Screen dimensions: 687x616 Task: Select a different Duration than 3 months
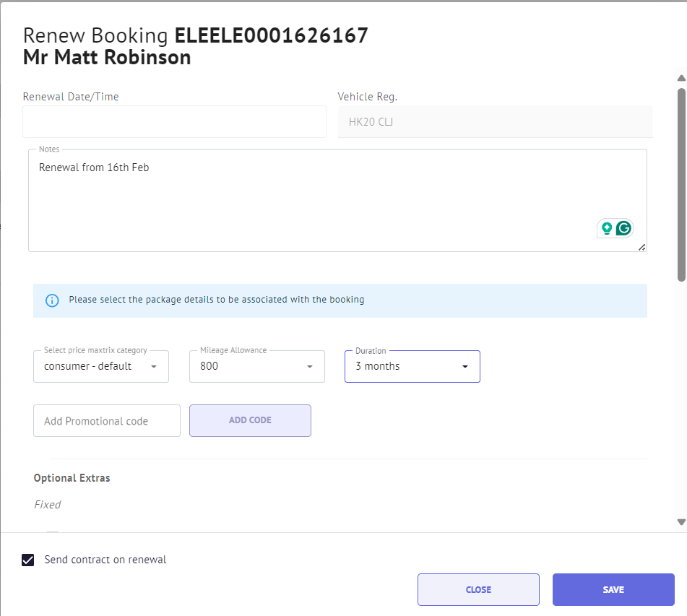[x=465, y=366]
